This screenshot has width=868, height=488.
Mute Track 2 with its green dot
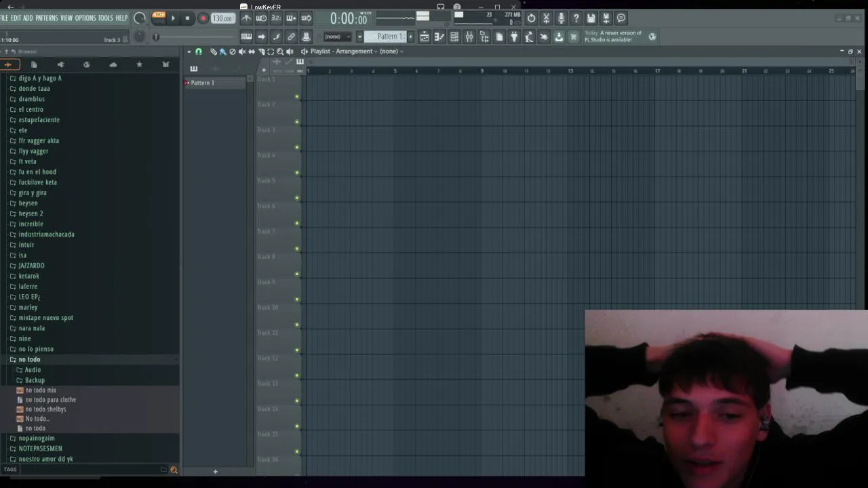(296, 121)
